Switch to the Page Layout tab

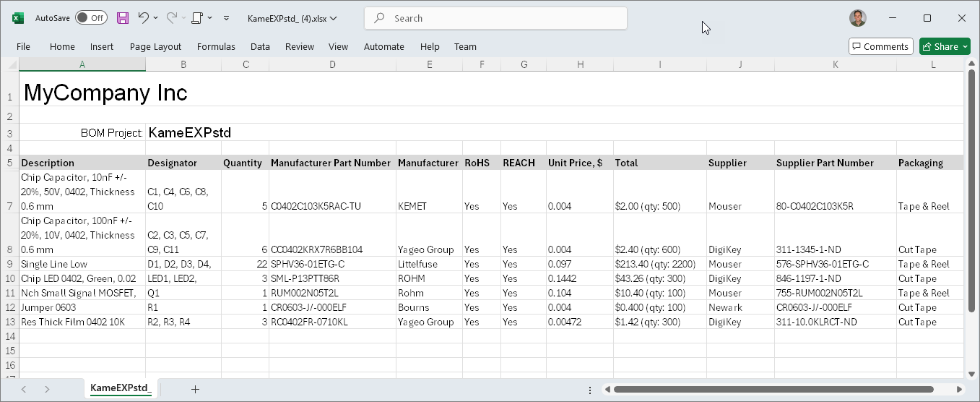click(x=155, y=46)
